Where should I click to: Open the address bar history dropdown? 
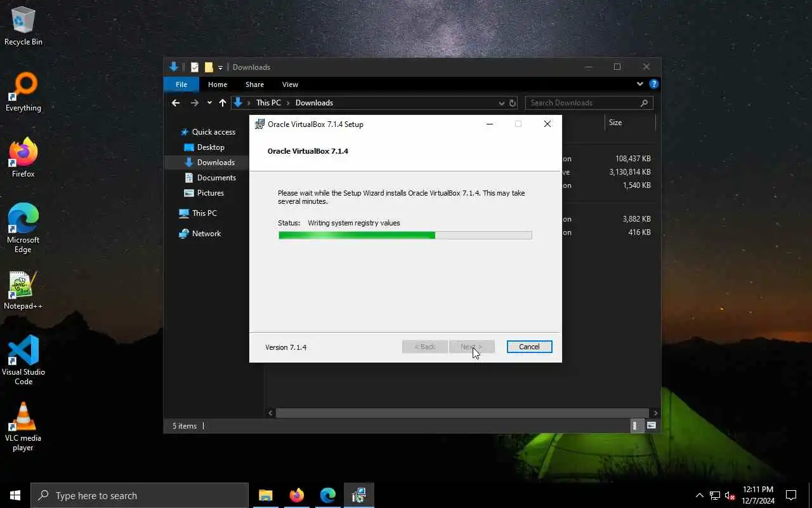coord(502,103)
